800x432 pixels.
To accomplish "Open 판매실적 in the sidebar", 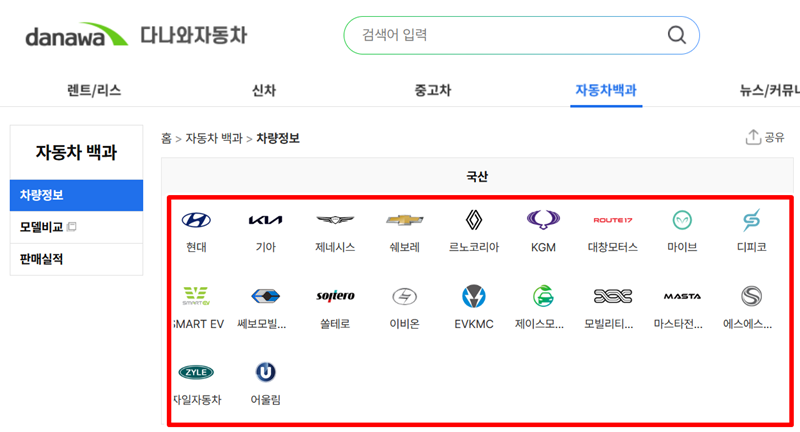I will 77,259.
